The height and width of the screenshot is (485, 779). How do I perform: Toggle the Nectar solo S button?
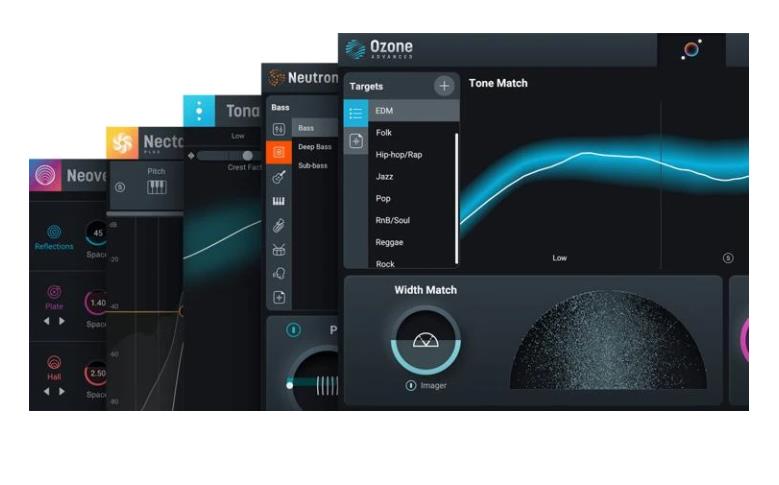coord(120,187)
